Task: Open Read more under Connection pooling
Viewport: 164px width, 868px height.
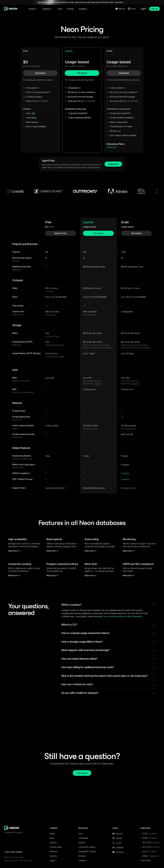Action: (14, 576)
